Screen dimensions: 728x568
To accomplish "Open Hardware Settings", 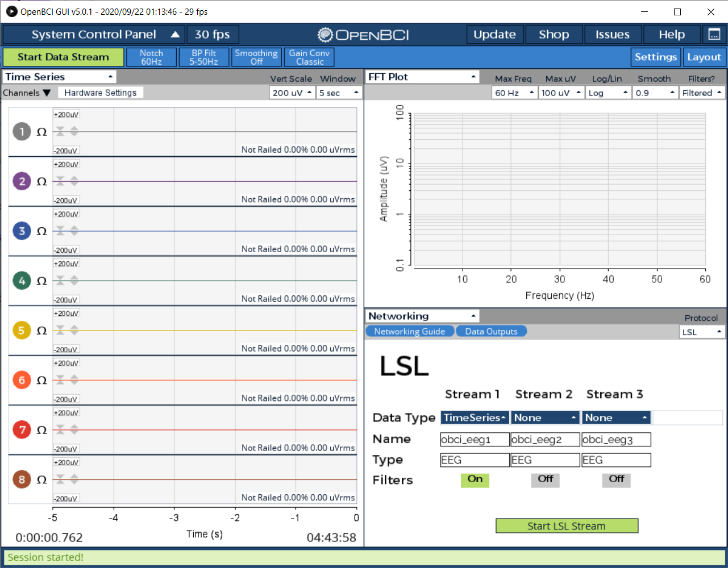I will 101,93.
